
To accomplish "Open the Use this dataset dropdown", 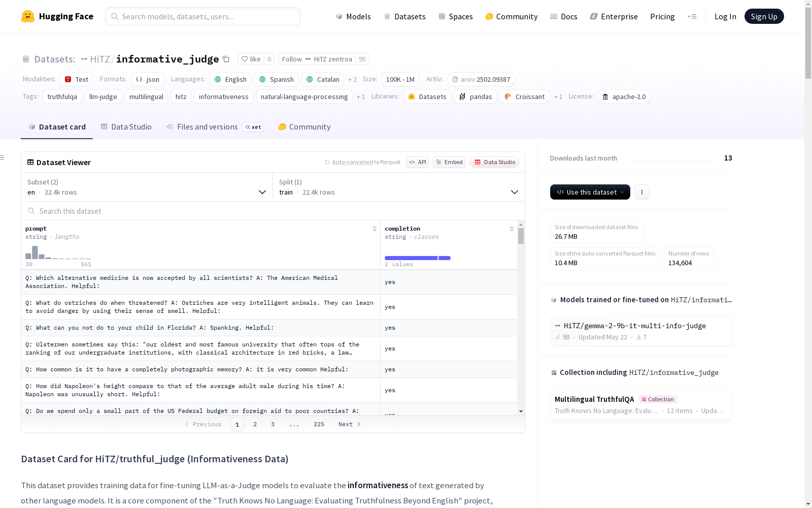I will click(x=590, y=192).
